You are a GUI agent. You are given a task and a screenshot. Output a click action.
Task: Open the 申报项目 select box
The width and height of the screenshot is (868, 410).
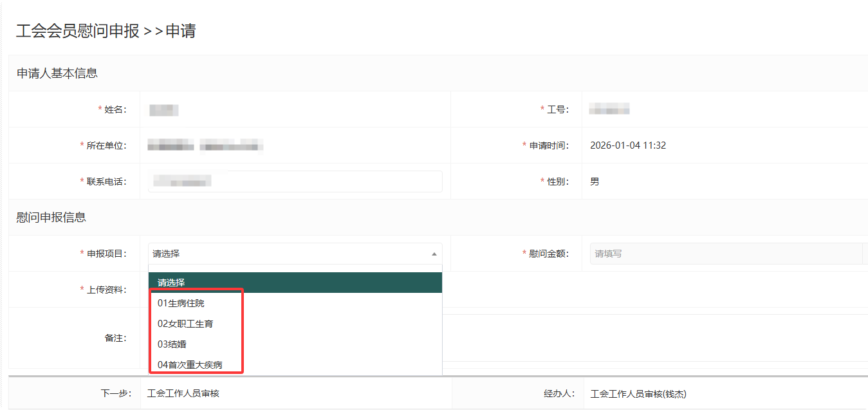pyautogui.click(x=290, y=254)
